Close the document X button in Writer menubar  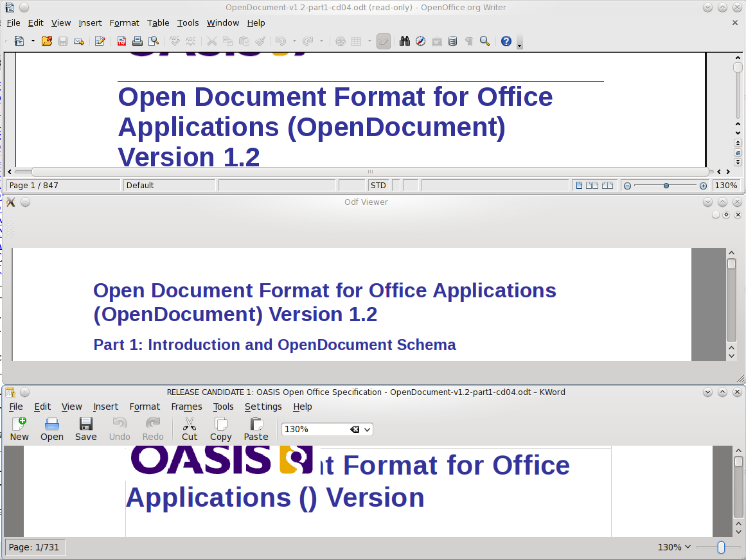734,23
